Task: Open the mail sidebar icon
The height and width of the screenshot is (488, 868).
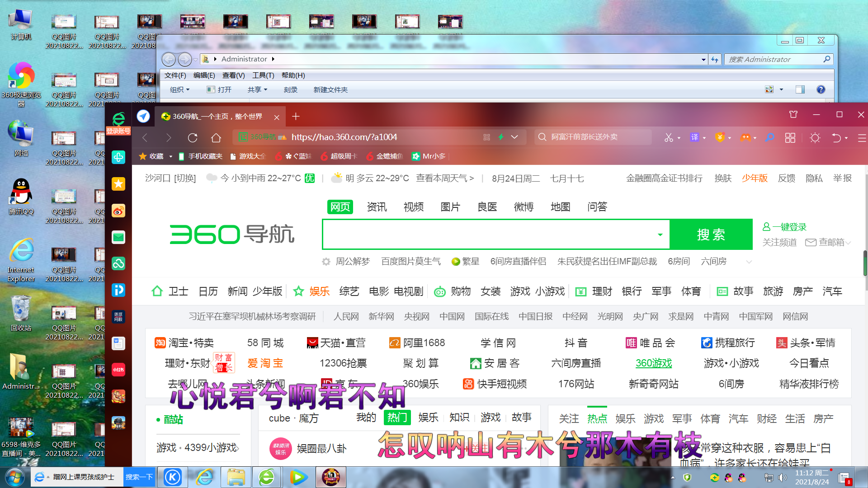Action: (x=118, y=237)
